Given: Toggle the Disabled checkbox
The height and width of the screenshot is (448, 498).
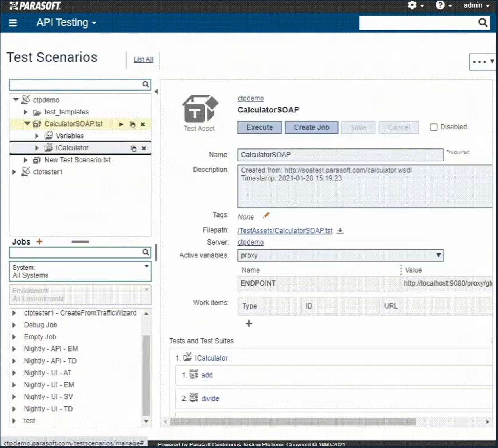Looking at the screenshot, I should [x=434, y=127].
